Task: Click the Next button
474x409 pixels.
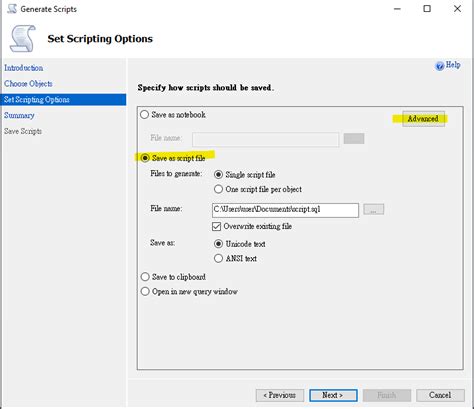Action: (x=333, y=395)
